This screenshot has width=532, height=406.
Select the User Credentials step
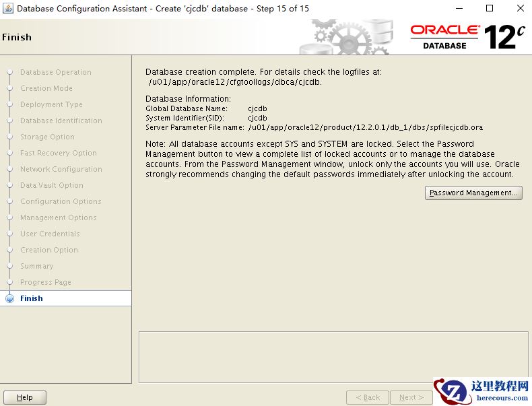[50, 234]
